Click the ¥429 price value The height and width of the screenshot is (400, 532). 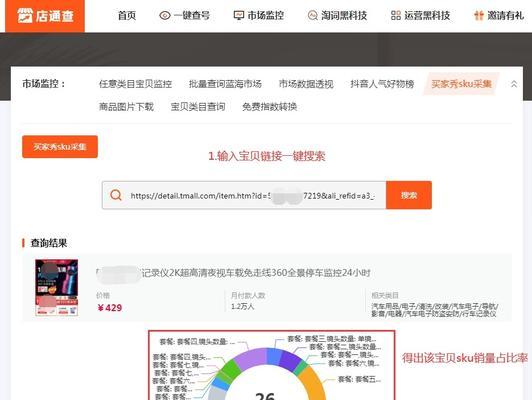[x=110, y=308]
